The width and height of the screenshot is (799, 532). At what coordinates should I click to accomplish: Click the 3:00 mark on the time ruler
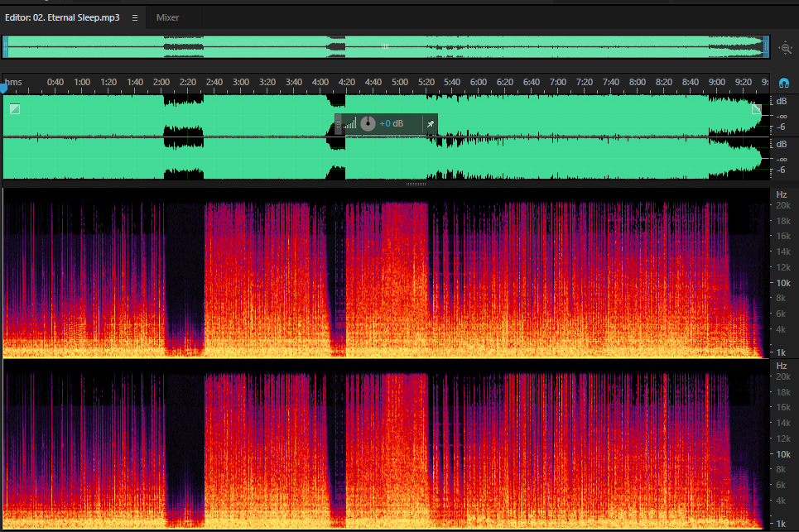click(240, 82)
